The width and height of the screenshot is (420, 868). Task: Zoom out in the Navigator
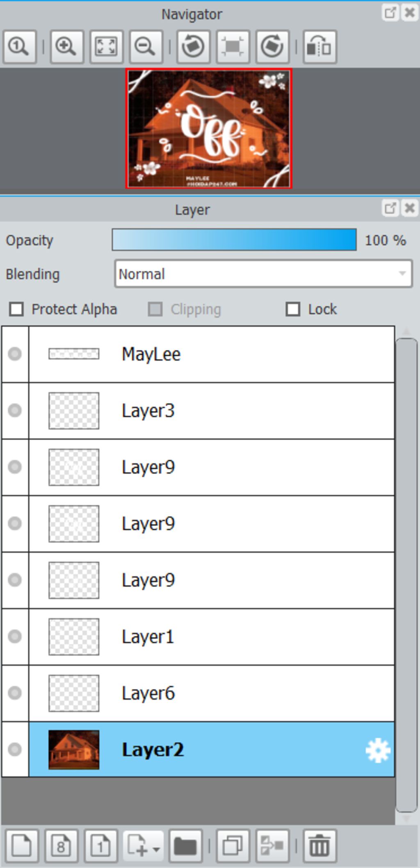[x=146, y=46]
